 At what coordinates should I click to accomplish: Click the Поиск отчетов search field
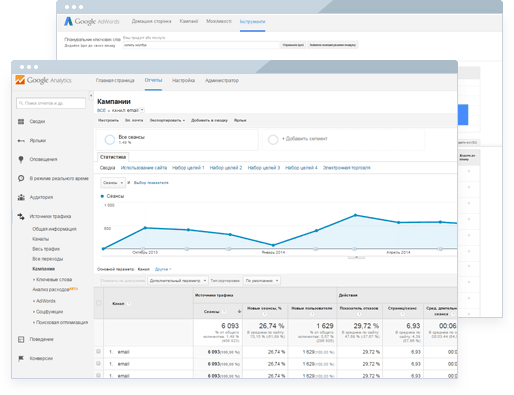51,103
